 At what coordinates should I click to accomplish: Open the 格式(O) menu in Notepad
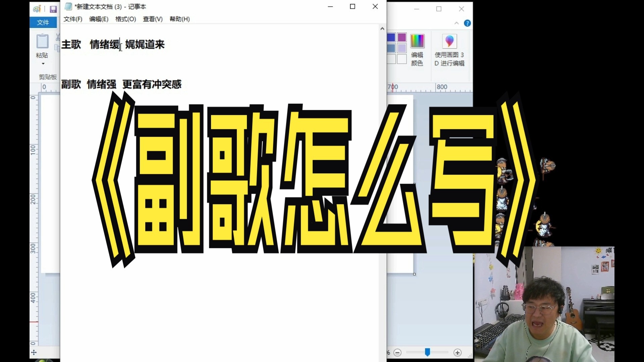(x=125, y=19)
